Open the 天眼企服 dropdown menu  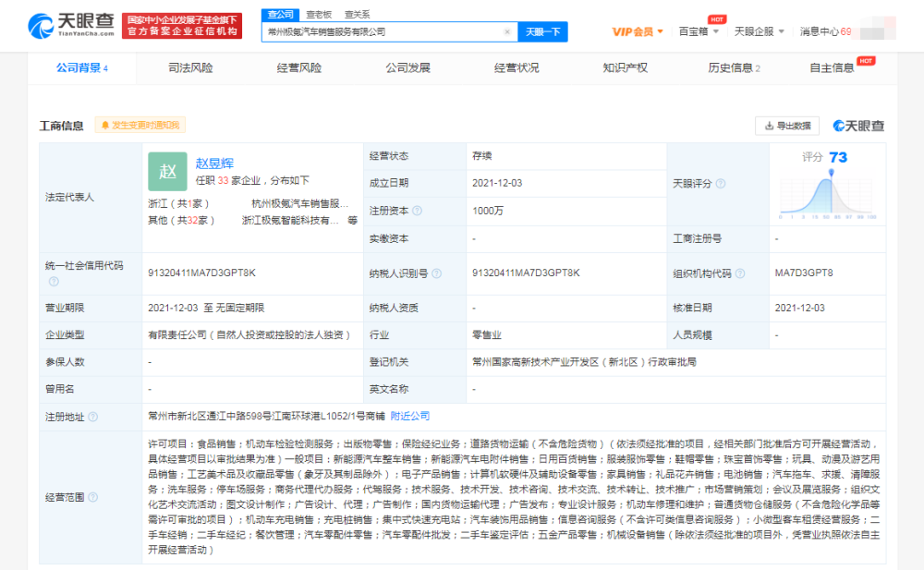pyautogui.click(x=758, y=31)
